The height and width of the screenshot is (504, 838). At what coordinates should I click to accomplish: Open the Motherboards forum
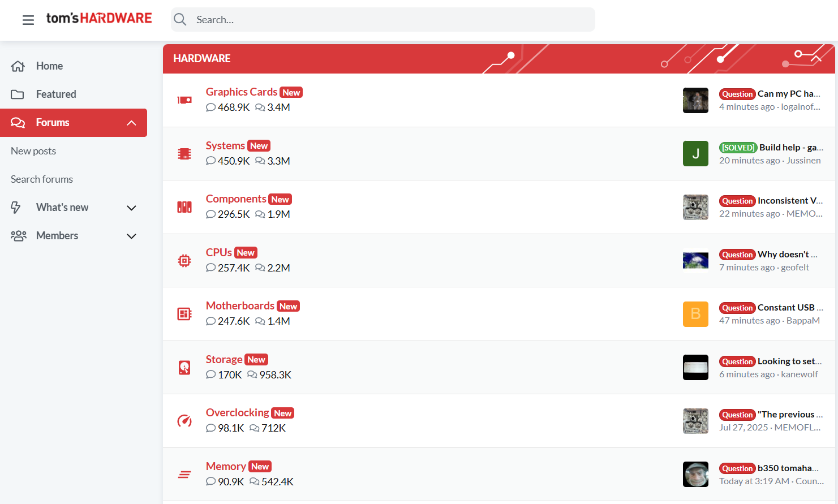[240, 305]
